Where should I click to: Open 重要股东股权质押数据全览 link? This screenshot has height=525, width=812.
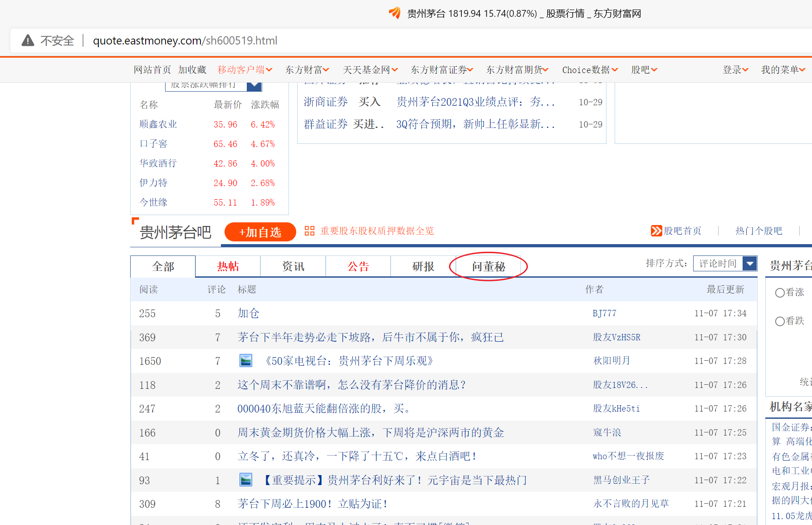tap(377, 231)
